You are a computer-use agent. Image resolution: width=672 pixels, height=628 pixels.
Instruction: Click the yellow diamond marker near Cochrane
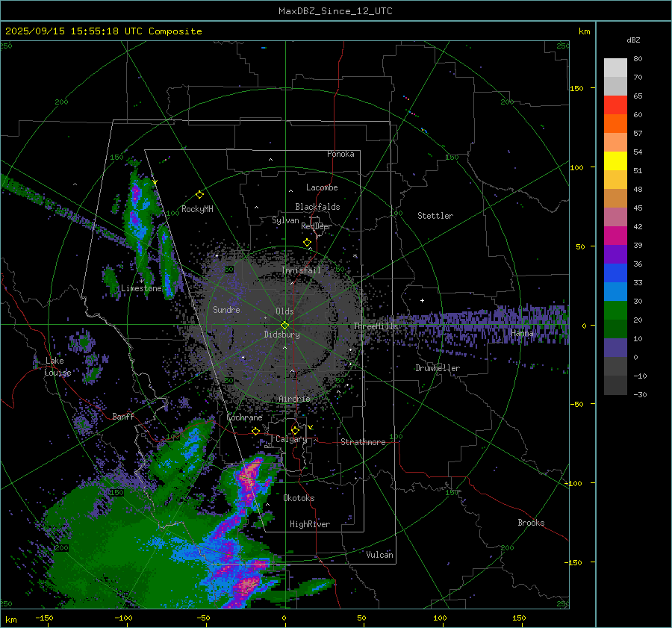point(256,431)
